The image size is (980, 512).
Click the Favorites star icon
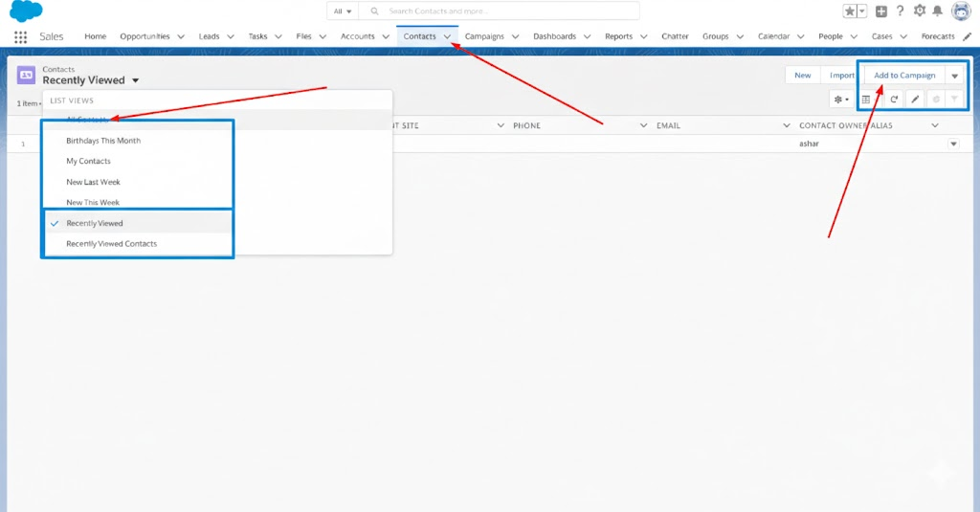pyautogui.click(x=849, y=11)
